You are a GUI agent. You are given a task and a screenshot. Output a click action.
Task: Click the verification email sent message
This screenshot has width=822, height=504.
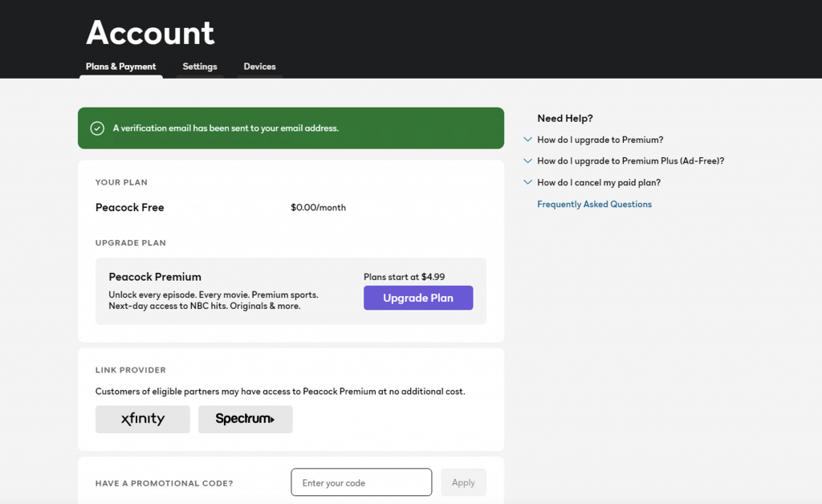pyautogui.click(x=226, y=128)
